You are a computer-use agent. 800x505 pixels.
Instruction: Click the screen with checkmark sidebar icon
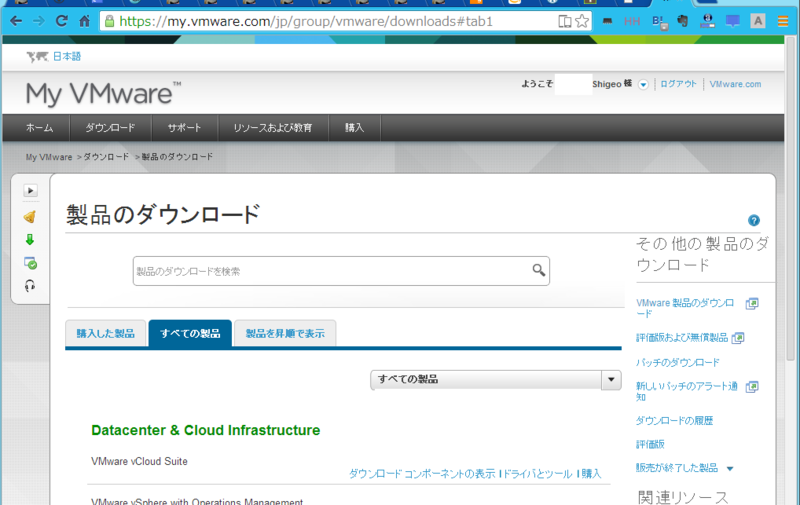30,263
